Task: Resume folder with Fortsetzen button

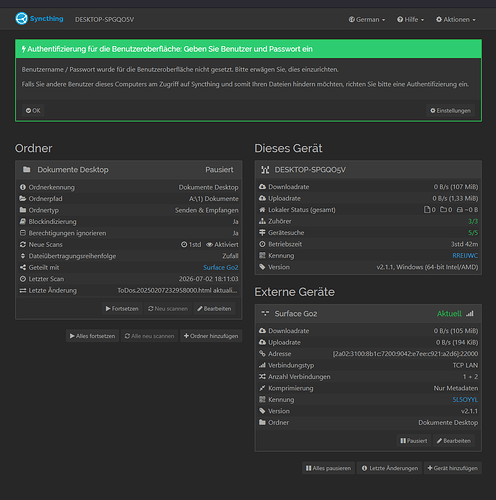Action: [122, 309]
